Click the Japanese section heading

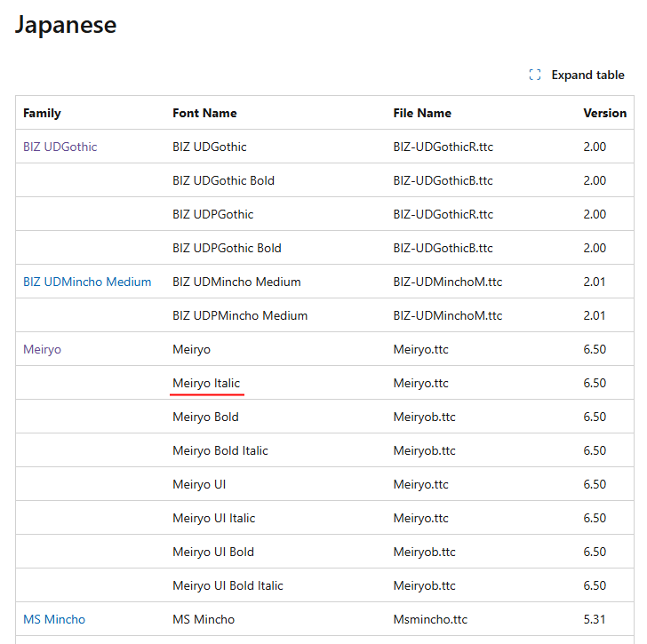coord(66,25)
